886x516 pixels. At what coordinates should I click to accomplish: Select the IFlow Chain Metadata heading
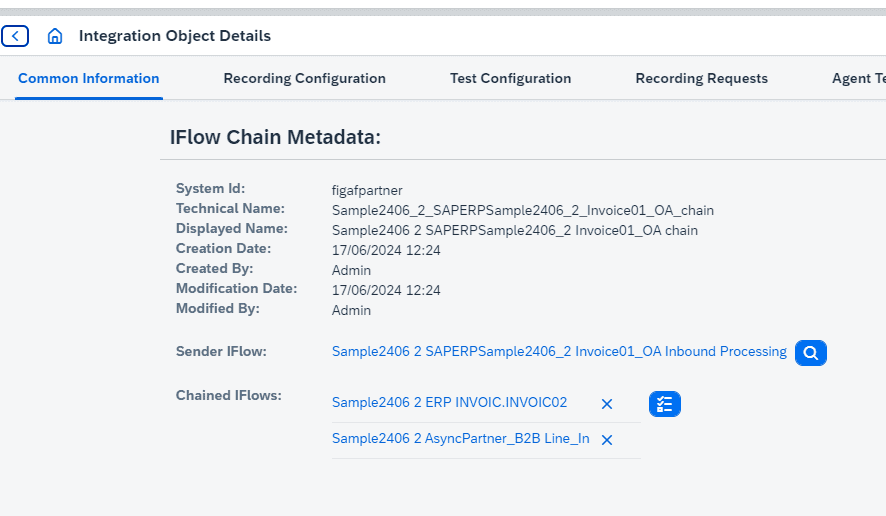pyautogui.click(x=275, y=137)
